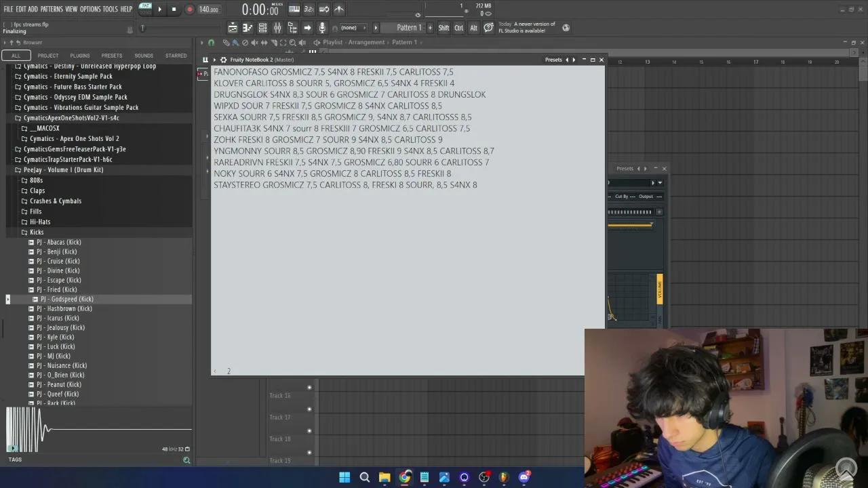Switch browser to the STARRED tab

176,56
